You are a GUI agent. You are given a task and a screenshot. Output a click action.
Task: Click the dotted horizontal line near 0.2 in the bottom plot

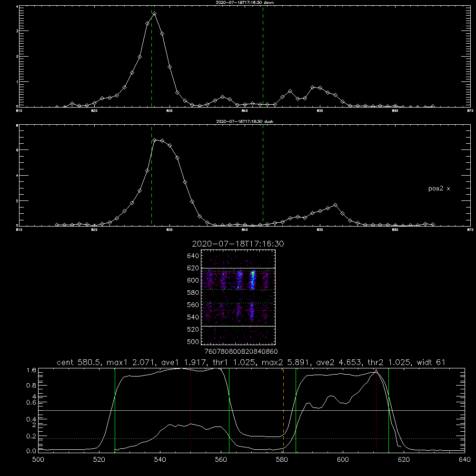click(251, 439)
